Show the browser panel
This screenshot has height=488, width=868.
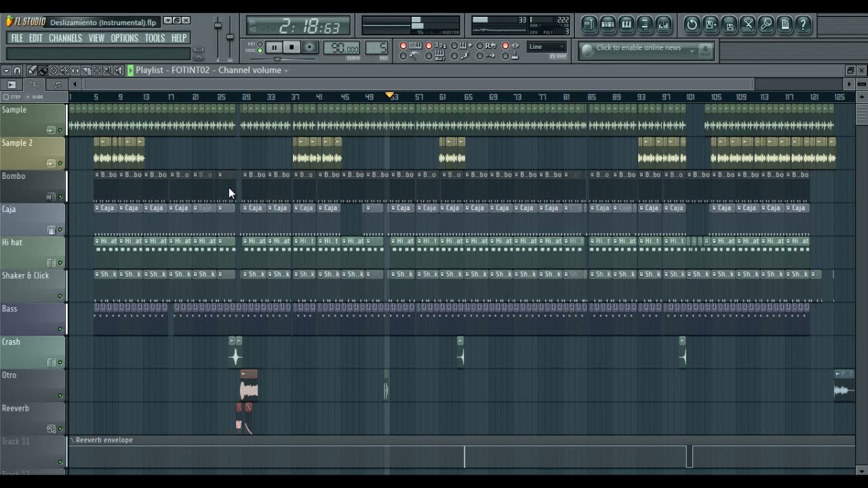click(x=645, y=25)
